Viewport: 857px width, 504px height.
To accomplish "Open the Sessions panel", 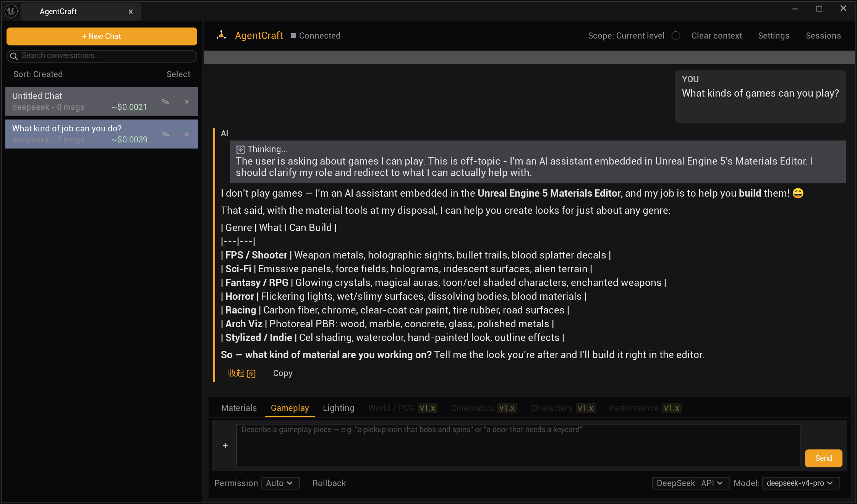I will click(x=823, y=36).
